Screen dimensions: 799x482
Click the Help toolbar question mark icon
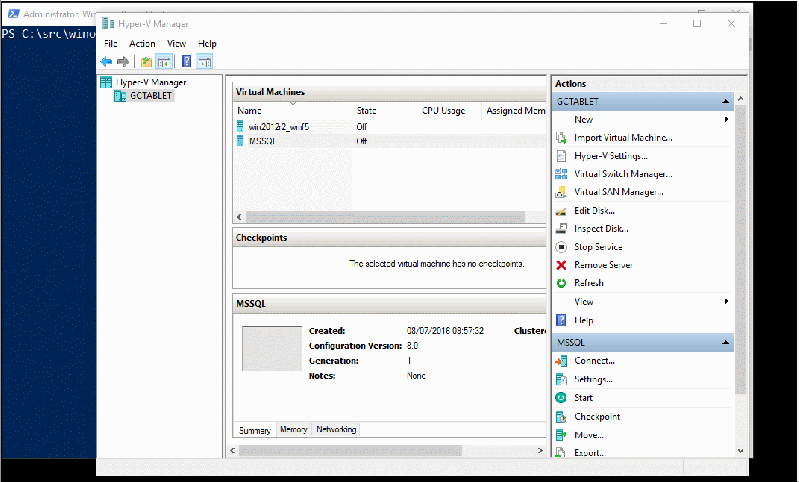pyautogui.click(x=186, y=62)
